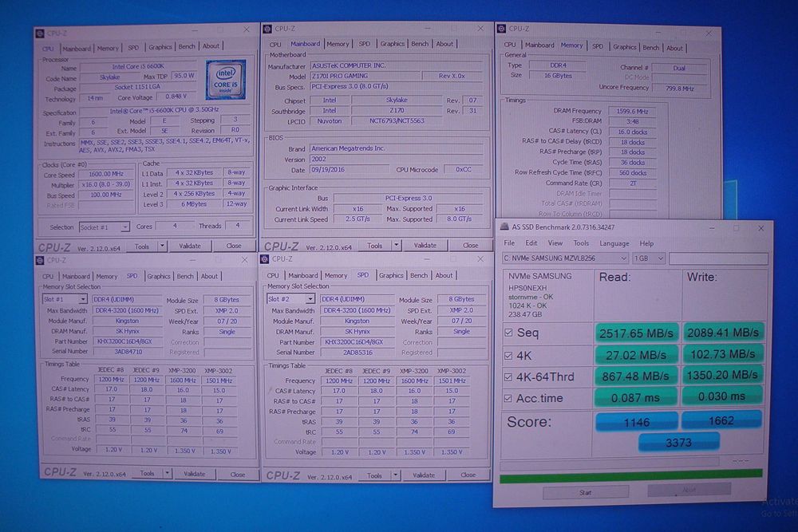Toggle the 4K test checkbox

[508, 356]
